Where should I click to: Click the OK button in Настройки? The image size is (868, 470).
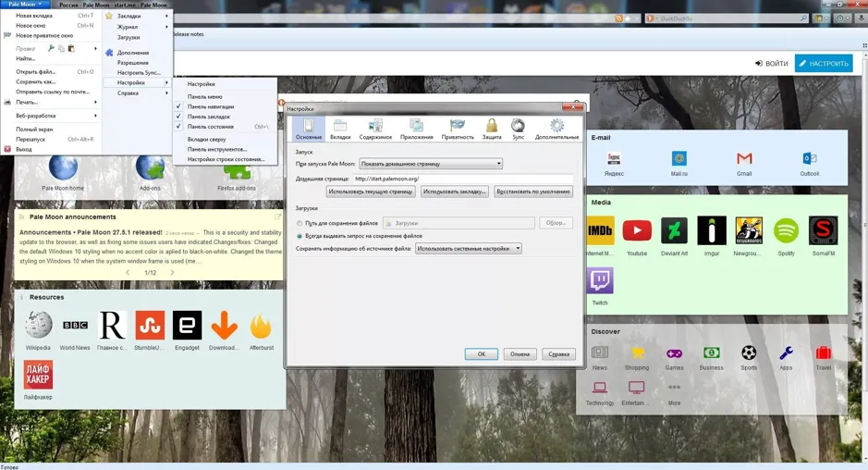tap(481, 354)
